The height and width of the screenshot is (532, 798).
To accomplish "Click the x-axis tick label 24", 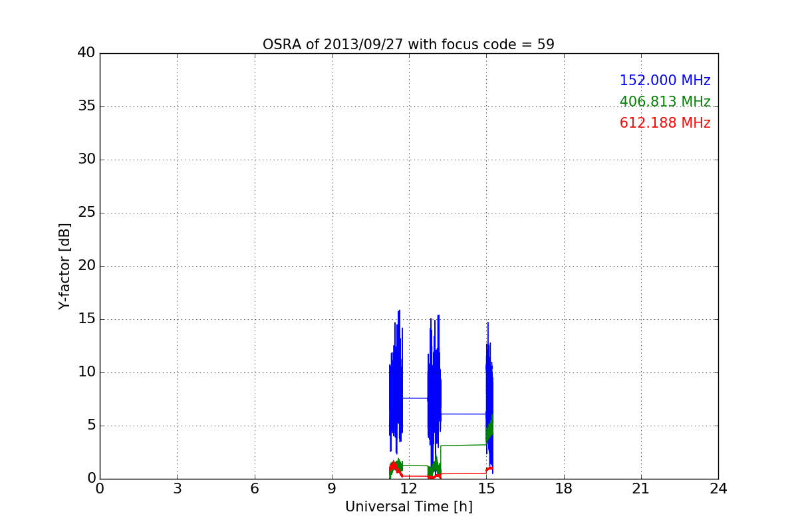I will [x=718, y=489].
